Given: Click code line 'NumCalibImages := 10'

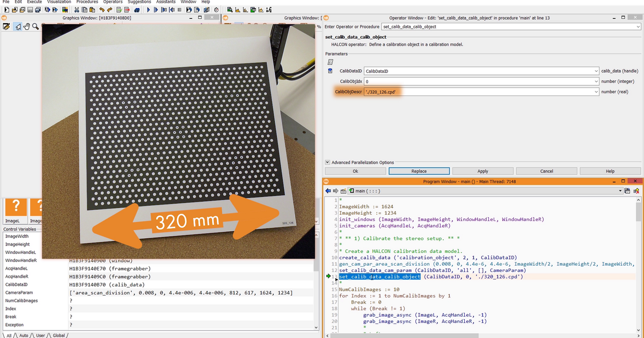Looking at the screenshot, I should [369, 290].
